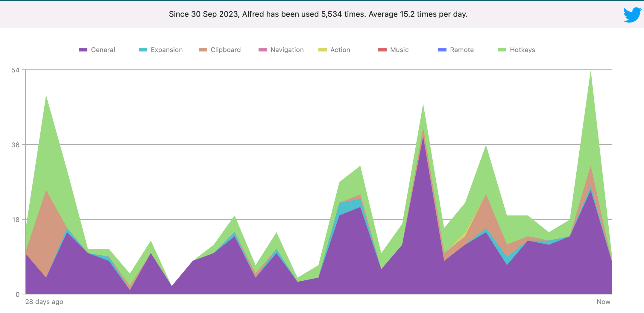Click the Alfred usage statistics sentence

pyautogui.click(x=318, y=14)
